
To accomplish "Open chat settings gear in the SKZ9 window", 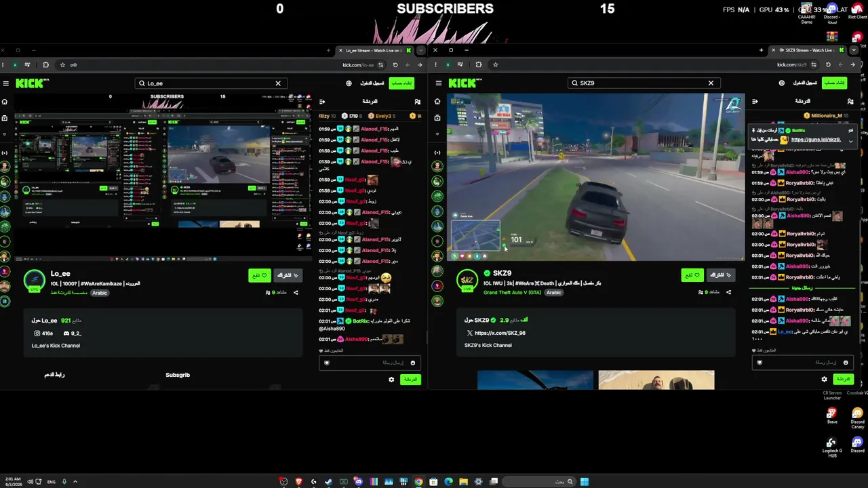I will [x=824, y=380].
